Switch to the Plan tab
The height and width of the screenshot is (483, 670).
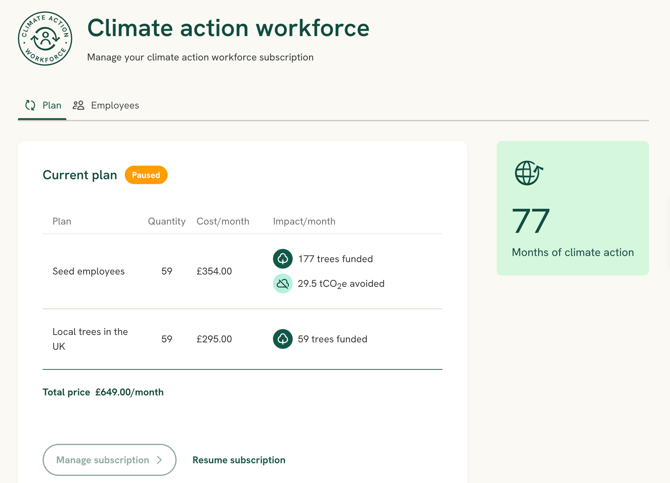pos(42,106)
